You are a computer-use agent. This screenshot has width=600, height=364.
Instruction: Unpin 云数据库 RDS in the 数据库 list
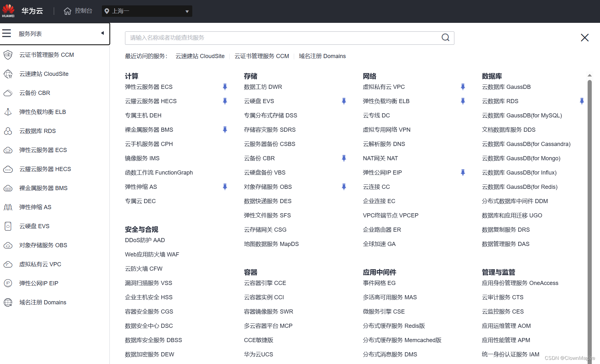(x=582, y=101)
